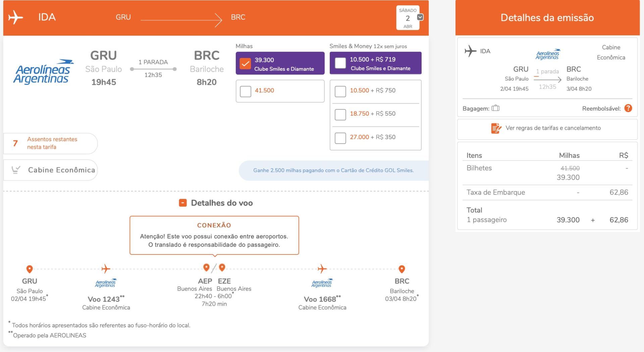This screenshot has height=352, width=644.
Task: Select the 41.500 miles fare checkbox
Action: tap(246, 91)
